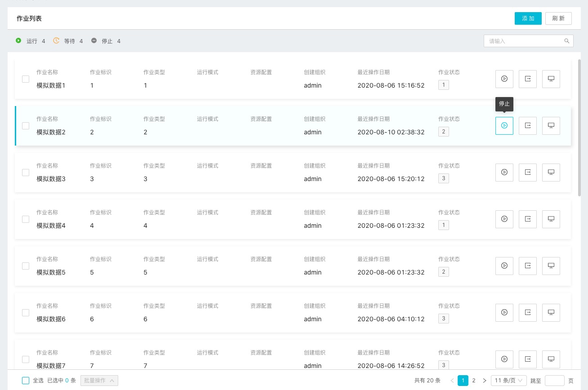Viewport: 588px width, 390px height.
Task: Open the 批量操作 dropdown
Action: coord(99,381)
